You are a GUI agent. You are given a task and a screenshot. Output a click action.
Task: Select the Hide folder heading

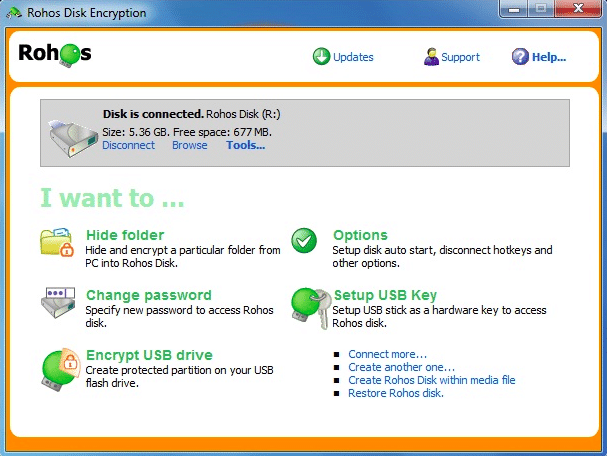coord(125,235)
